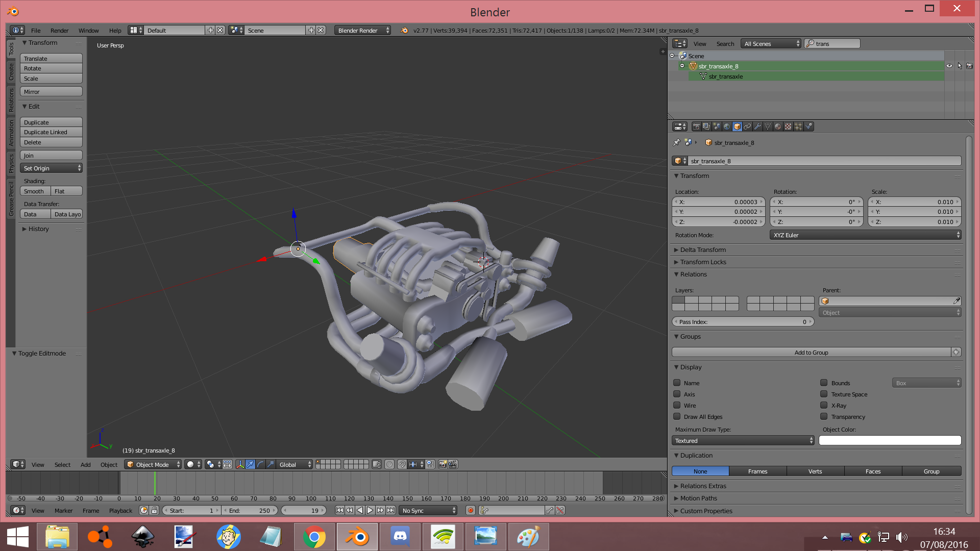Image resolution: width=980 pixels, height=551 pixels.
Task: Open the XYZ Euler rotation mode dropdown
Action: click(865, 235)
